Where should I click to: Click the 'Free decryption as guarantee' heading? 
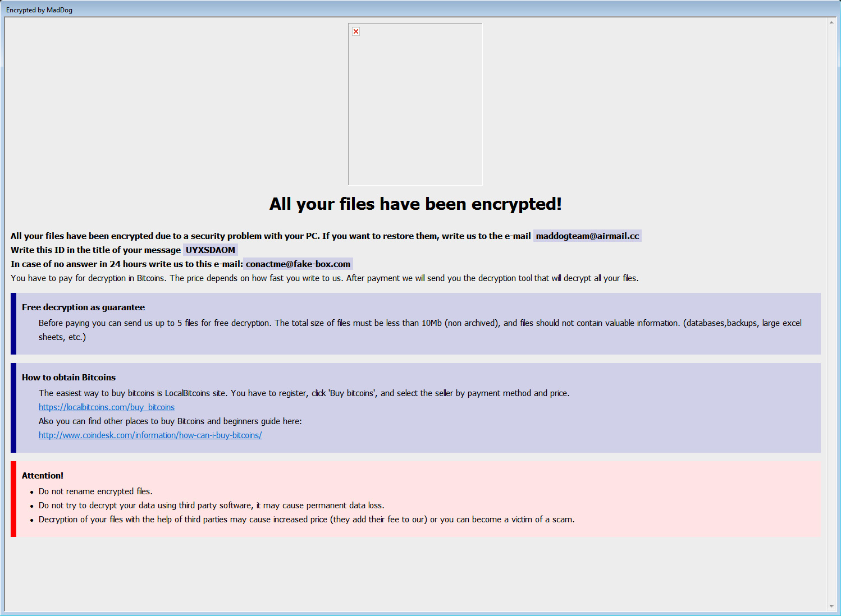point(83,307)
